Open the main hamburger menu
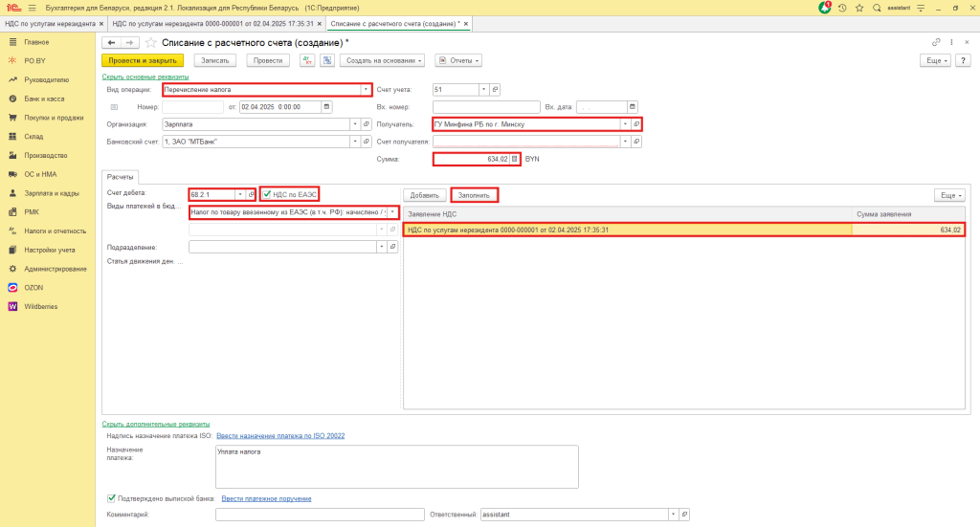 click(32, 8)
